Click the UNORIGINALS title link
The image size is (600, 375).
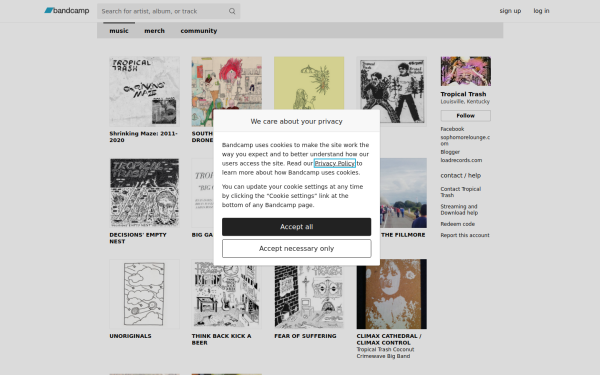click(130, 336)
